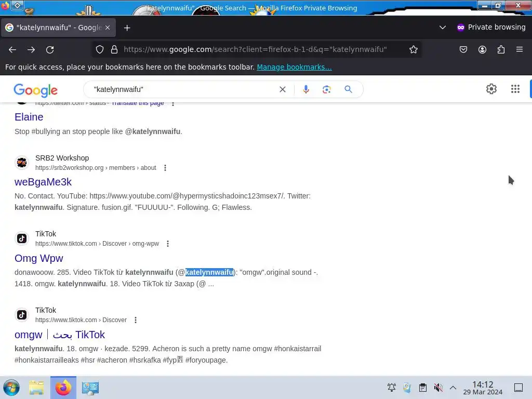Expand the list all tabs dropdown

(443, 28)
